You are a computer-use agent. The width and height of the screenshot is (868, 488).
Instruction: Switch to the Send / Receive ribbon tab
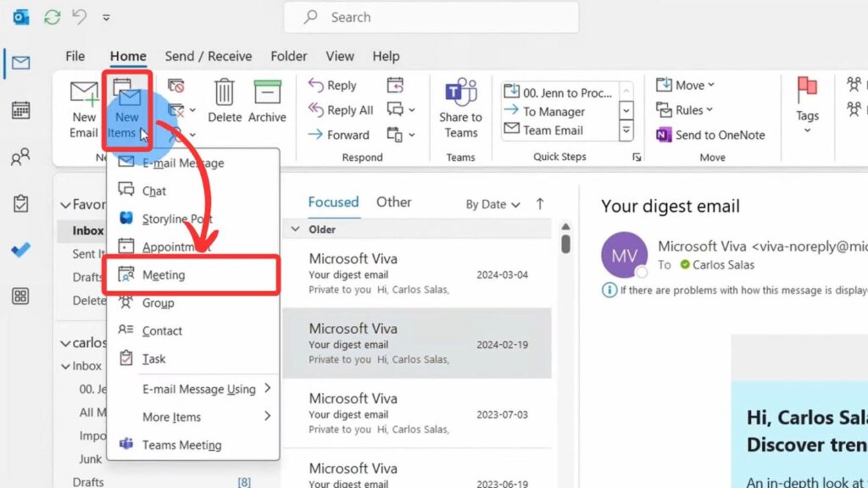208,56
